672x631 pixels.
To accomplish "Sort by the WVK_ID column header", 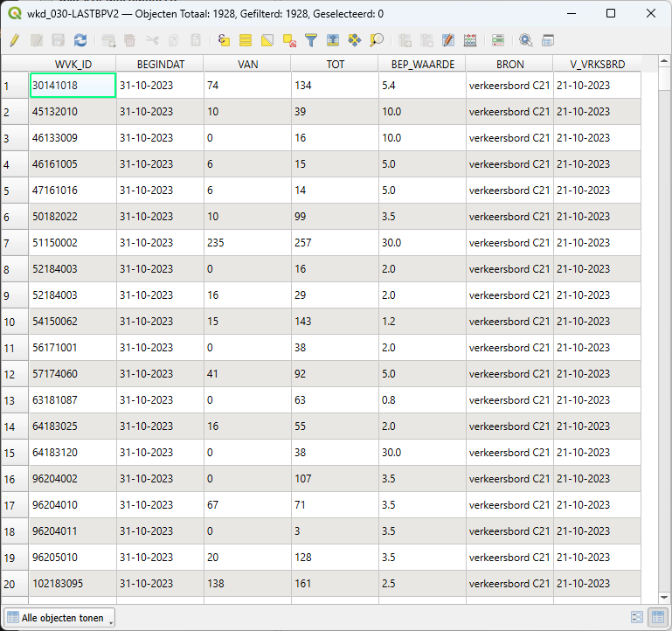I will coord(73,64).
